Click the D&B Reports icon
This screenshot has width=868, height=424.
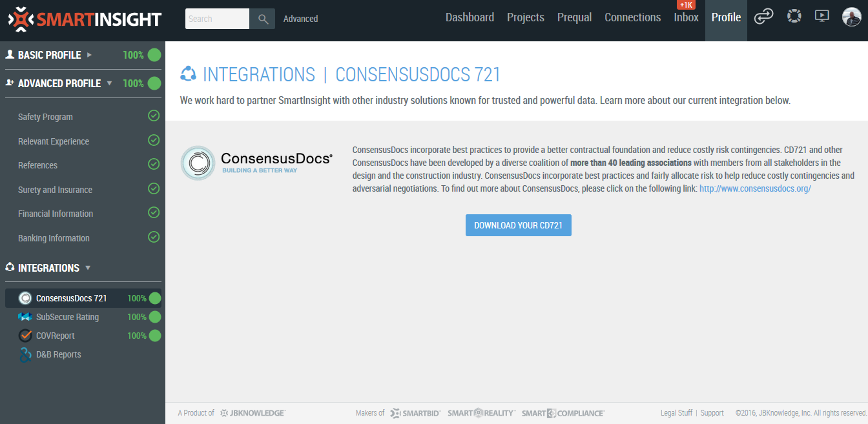(x=25, y=354)
